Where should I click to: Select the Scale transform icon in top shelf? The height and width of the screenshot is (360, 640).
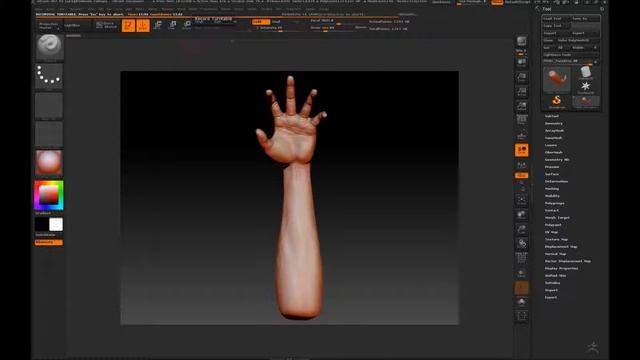(x=172, y=25)
